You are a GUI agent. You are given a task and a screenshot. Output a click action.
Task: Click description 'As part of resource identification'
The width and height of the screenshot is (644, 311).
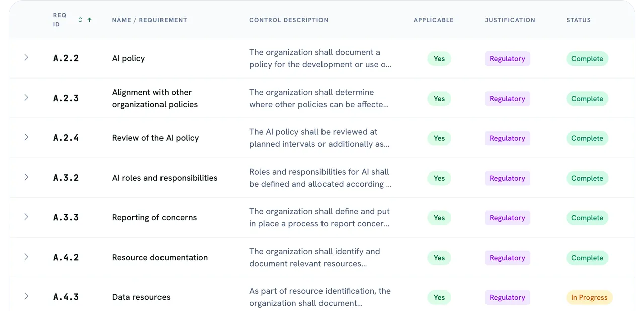click(320, 297)
